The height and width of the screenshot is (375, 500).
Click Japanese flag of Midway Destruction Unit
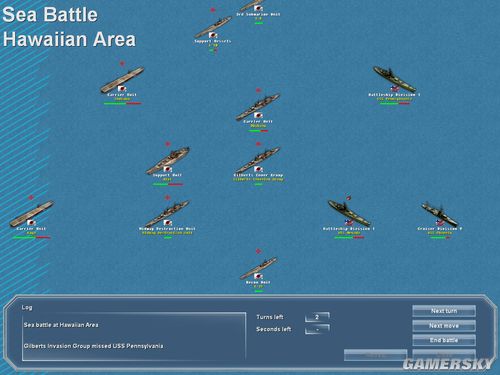pyautogui.click(x=168, y=223)
